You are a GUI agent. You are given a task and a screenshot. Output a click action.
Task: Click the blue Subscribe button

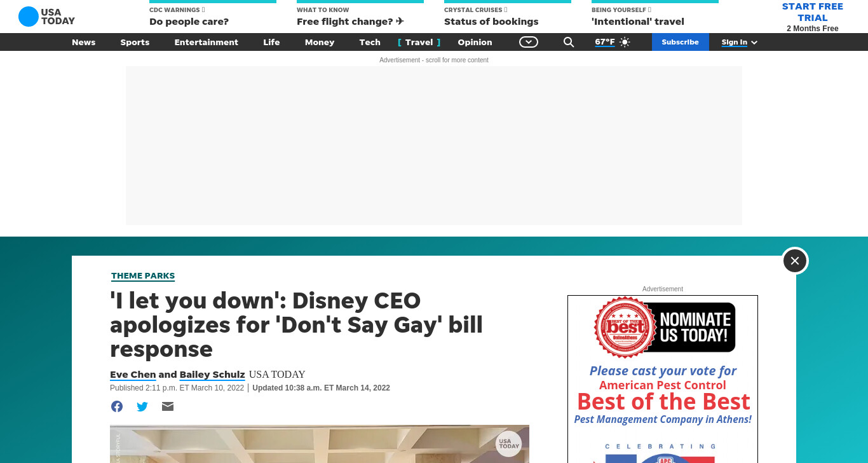point(681,42)
